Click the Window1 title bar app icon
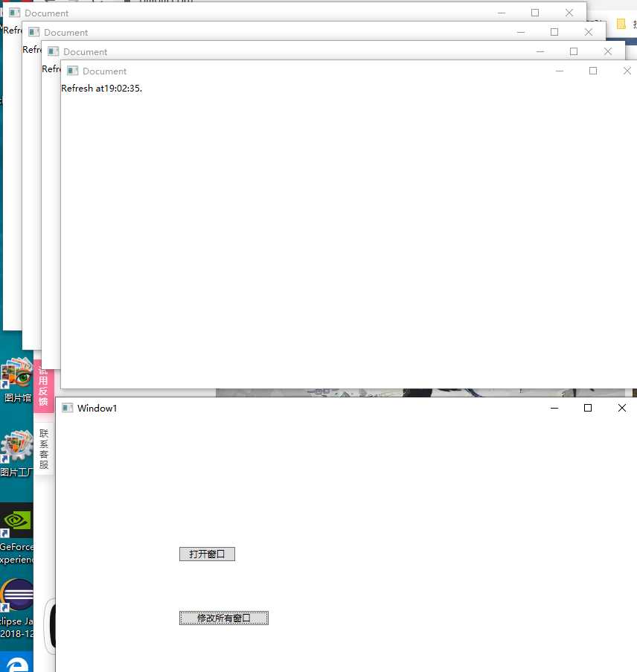Screen dimensions: 637x672 (67, 408)
